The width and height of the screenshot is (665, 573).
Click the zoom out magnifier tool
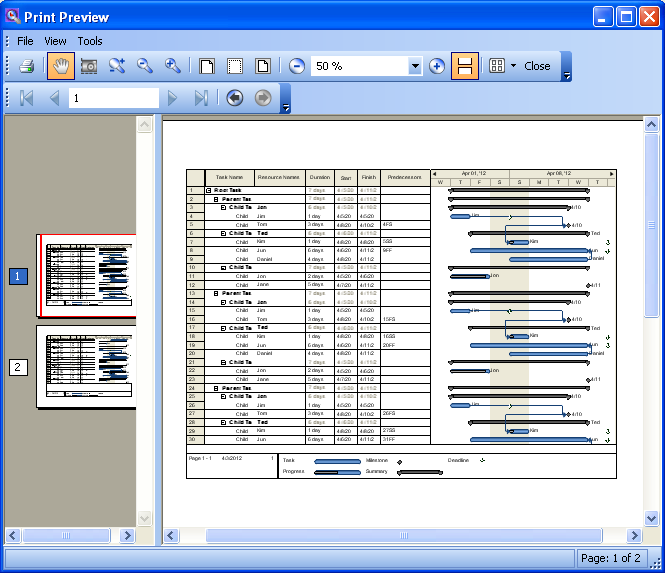pos(145,66)
